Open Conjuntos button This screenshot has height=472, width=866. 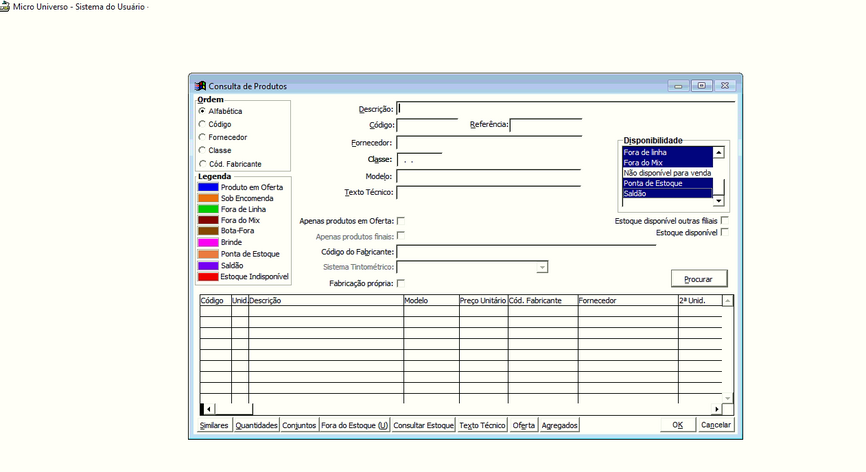[299, 425]
